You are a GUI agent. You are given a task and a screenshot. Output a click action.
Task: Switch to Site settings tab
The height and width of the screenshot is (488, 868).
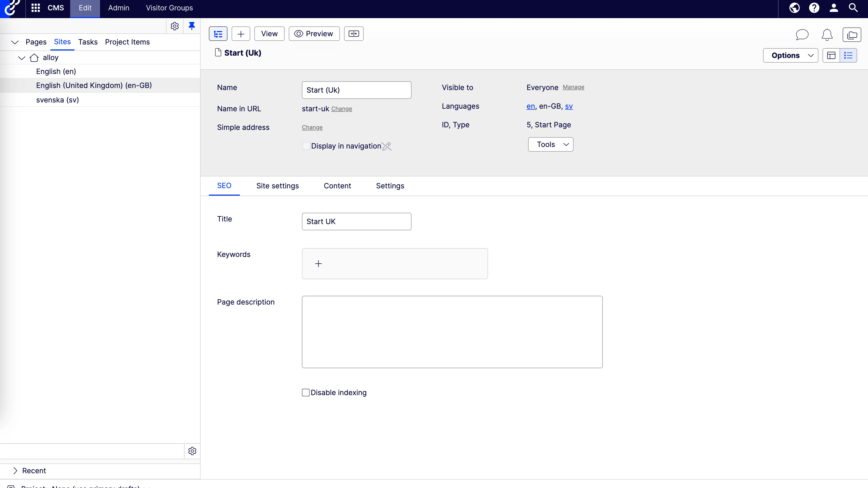point(278,186)
